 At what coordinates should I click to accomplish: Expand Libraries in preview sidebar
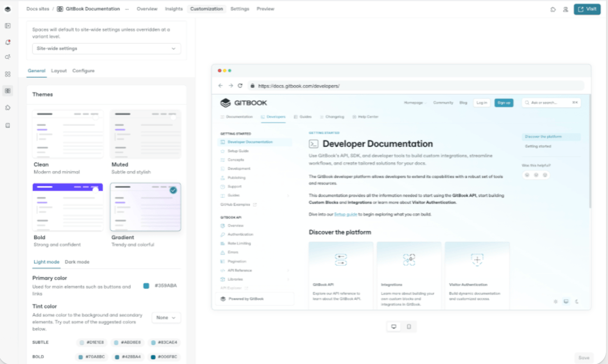pyautogui.click(x=287, y=279)
